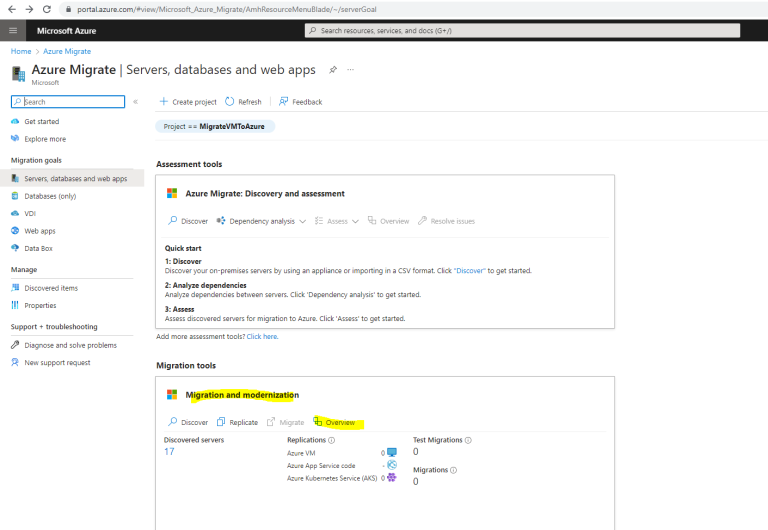Show info icon next to Test Migrations
Viewport: 768px width, 530px height.
[468, 440]
